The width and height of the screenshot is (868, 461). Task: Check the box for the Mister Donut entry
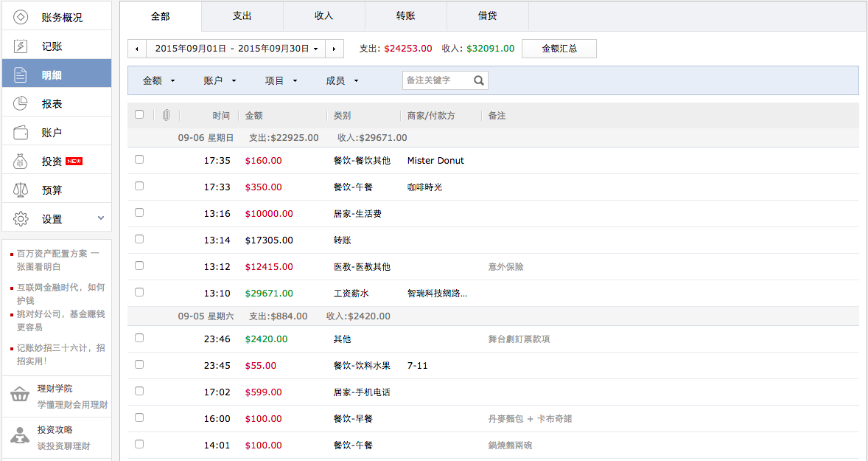click(139, 159)
